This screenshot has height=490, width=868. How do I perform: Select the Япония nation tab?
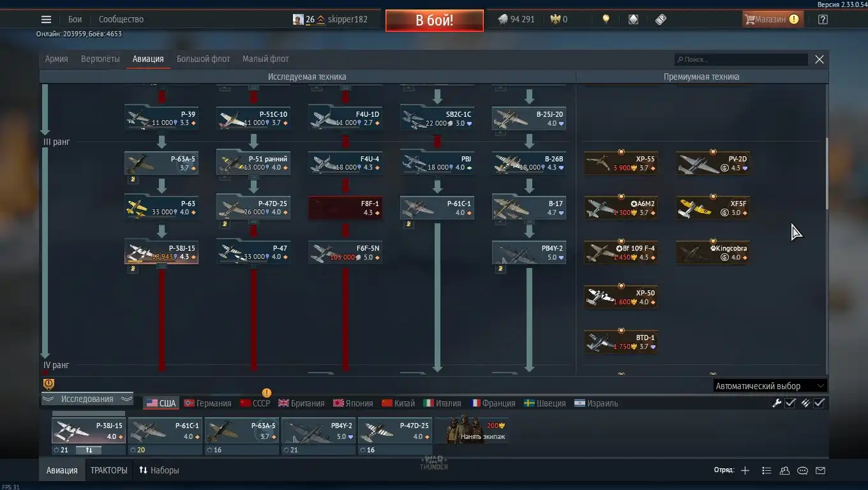353,403
